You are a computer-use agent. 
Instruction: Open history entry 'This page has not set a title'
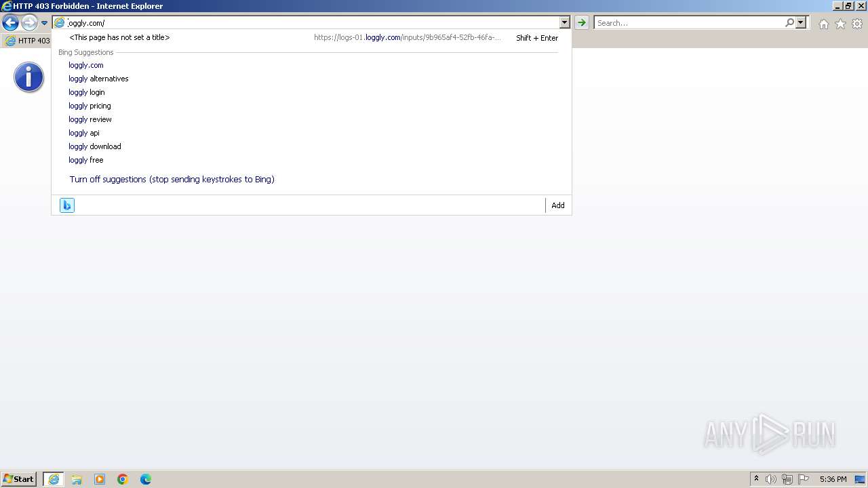click(119, 38)
